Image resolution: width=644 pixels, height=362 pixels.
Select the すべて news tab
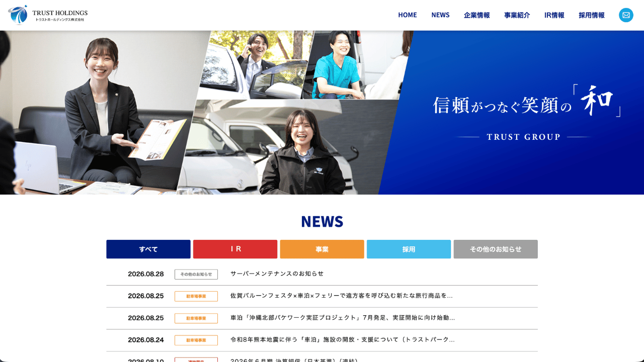tap(148, 249)
